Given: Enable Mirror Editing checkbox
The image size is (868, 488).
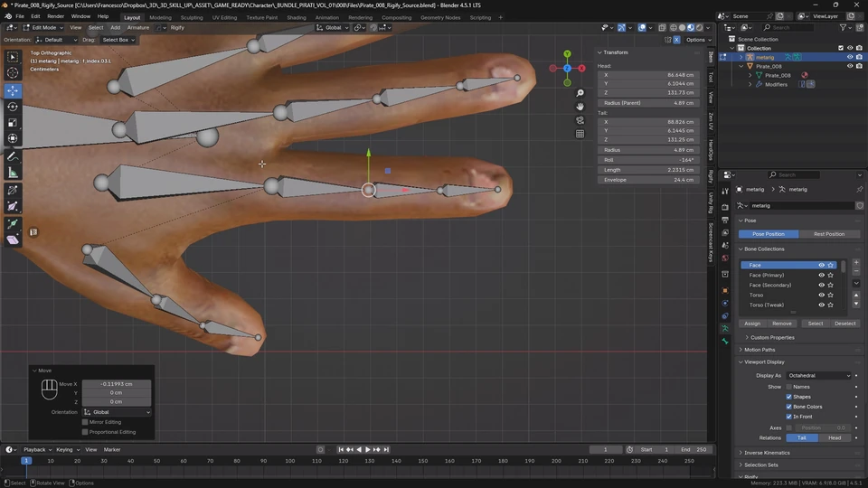Looking at the screenshot, I should point(85,422).
